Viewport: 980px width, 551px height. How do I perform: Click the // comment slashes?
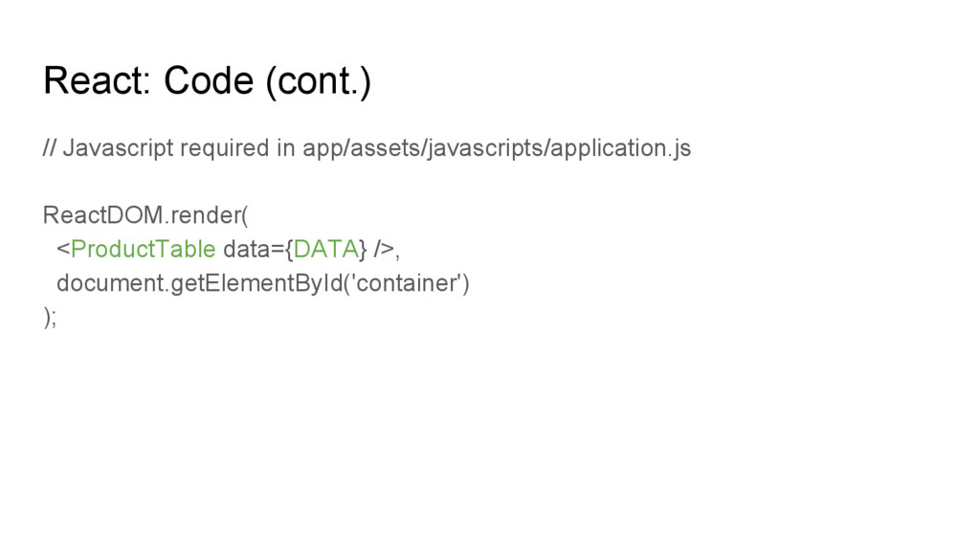(x=50, y=148)
